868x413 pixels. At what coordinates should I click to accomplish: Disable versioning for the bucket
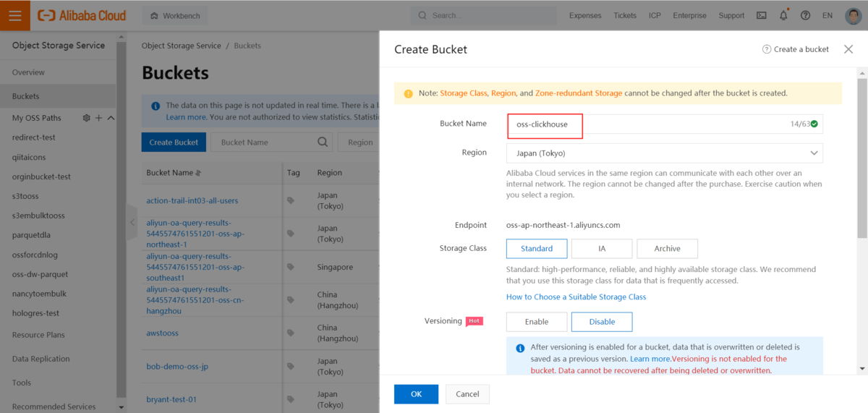[x=602, y=322]
